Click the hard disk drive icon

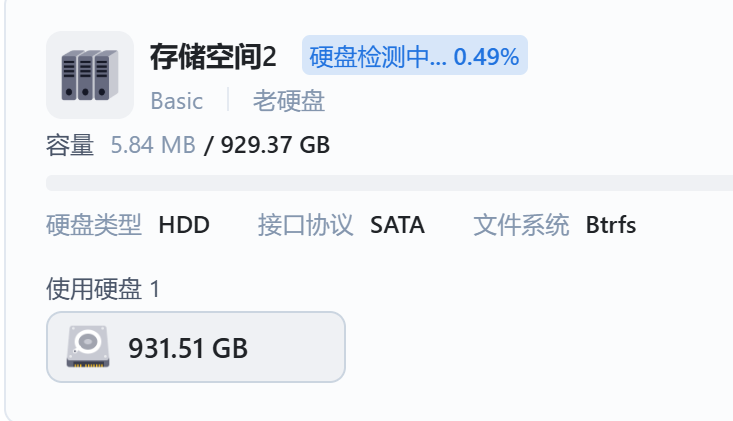tap(87, 347)
